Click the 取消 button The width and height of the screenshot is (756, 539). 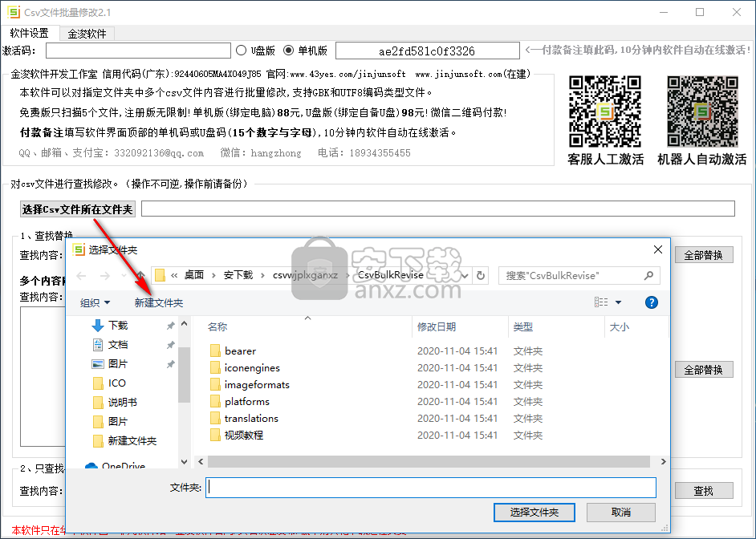(621, 513)
